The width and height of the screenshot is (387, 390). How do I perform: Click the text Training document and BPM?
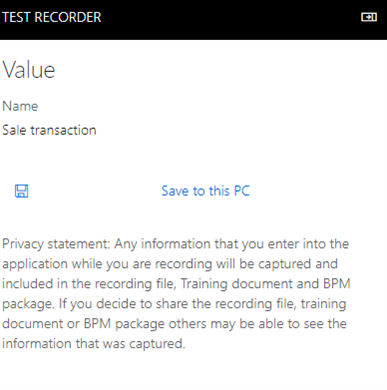(266, 284)
